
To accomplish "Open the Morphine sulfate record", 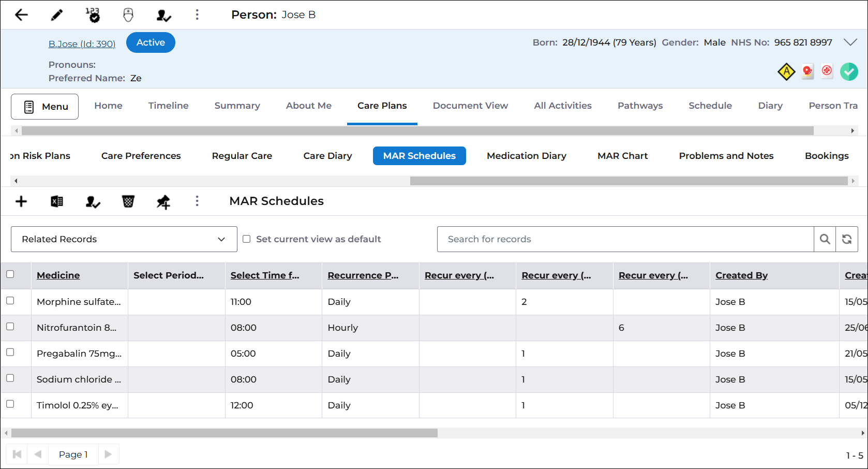I will pos(79,302).
